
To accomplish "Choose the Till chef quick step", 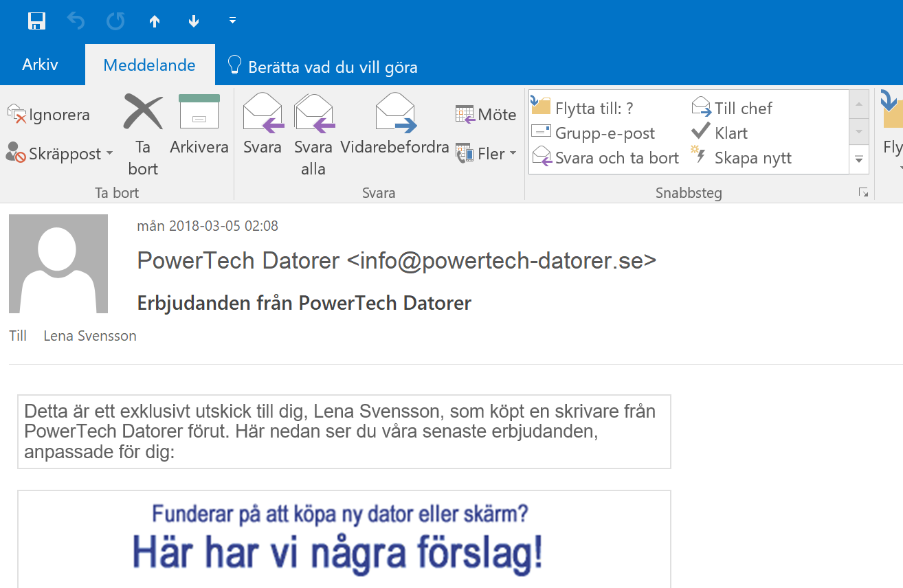I will pyautogui.click(x=732, y=108).
